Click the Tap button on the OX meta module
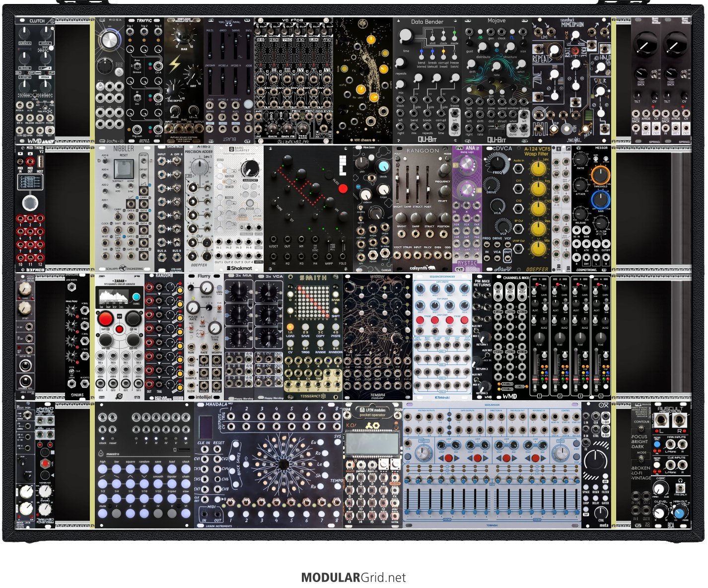This screenshot has height=588, width=708. pyautogui.click(x=586, y=509)
